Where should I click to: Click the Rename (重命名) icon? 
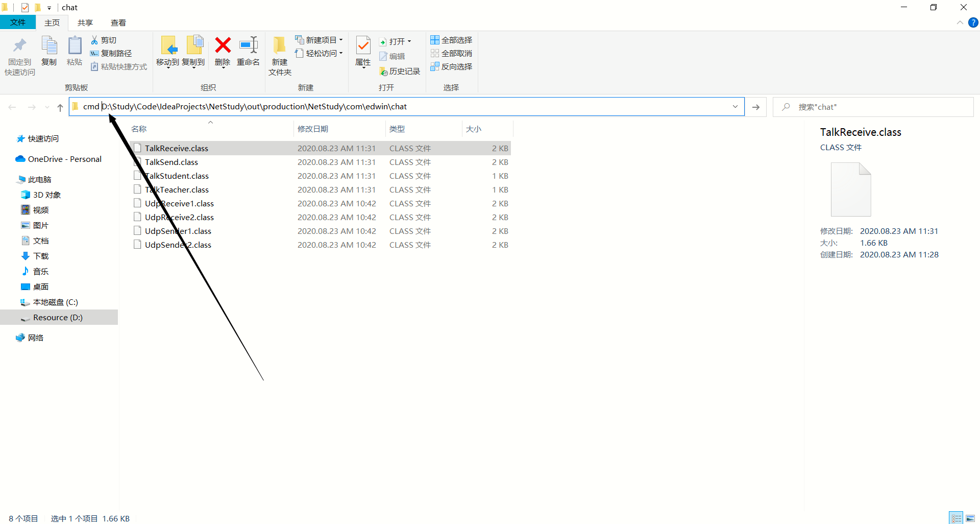tap(249, 45)
